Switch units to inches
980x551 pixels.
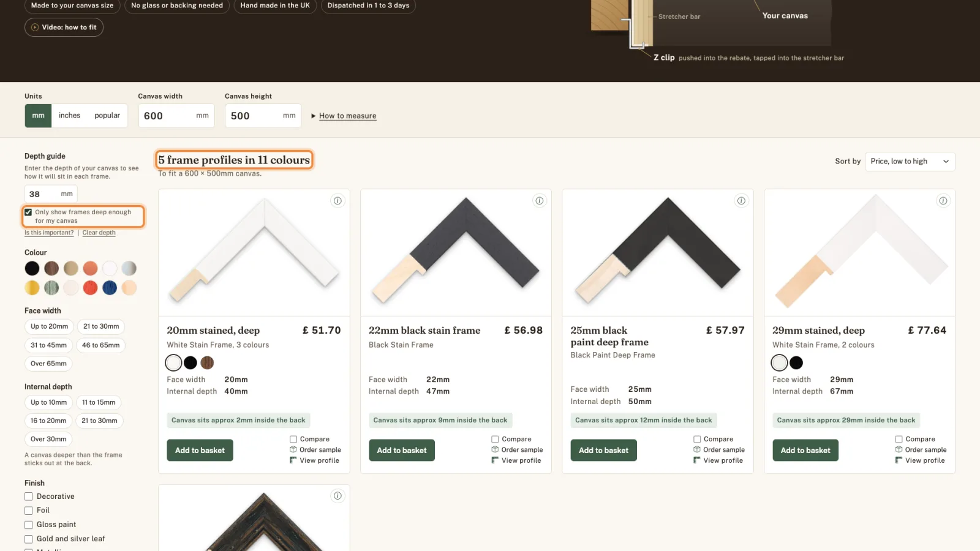pos(69,116)
